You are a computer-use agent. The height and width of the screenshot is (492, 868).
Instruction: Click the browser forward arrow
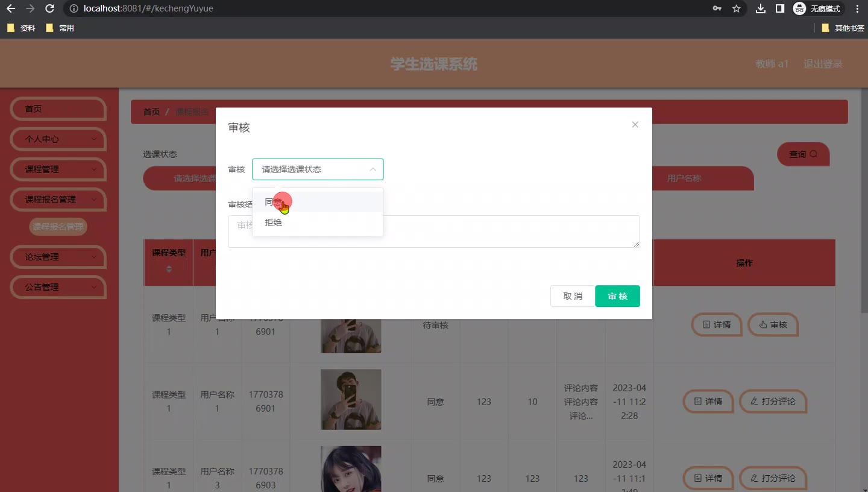click(30, 8)
